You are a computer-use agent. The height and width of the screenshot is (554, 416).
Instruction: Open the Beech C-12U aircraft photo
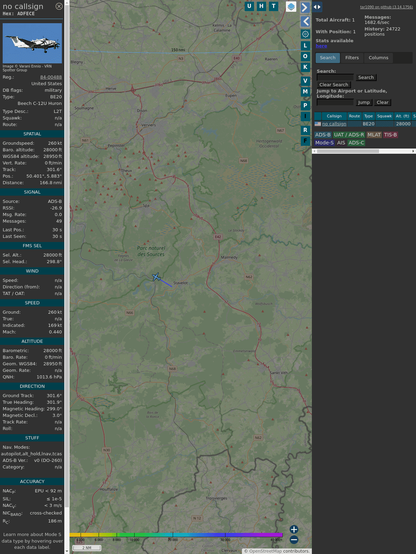pyautogui.click(x=32, y=43)
